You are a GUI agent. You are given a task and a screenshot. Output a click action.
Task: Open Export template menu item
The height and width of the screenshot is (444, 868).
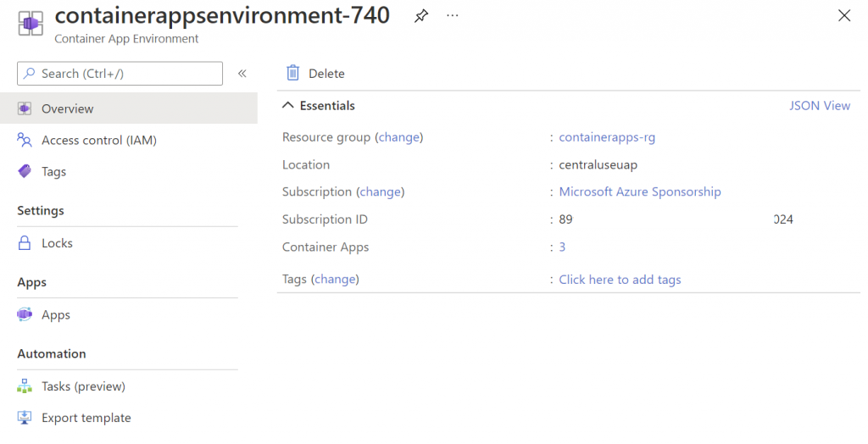[x=86, y=418]
